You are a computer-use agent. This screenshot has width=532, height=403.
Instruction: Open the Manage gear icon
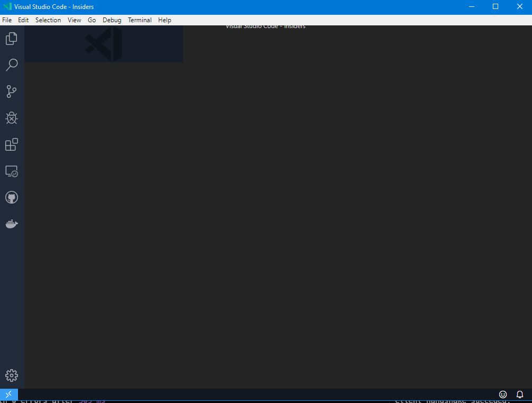tap(12, 375)
